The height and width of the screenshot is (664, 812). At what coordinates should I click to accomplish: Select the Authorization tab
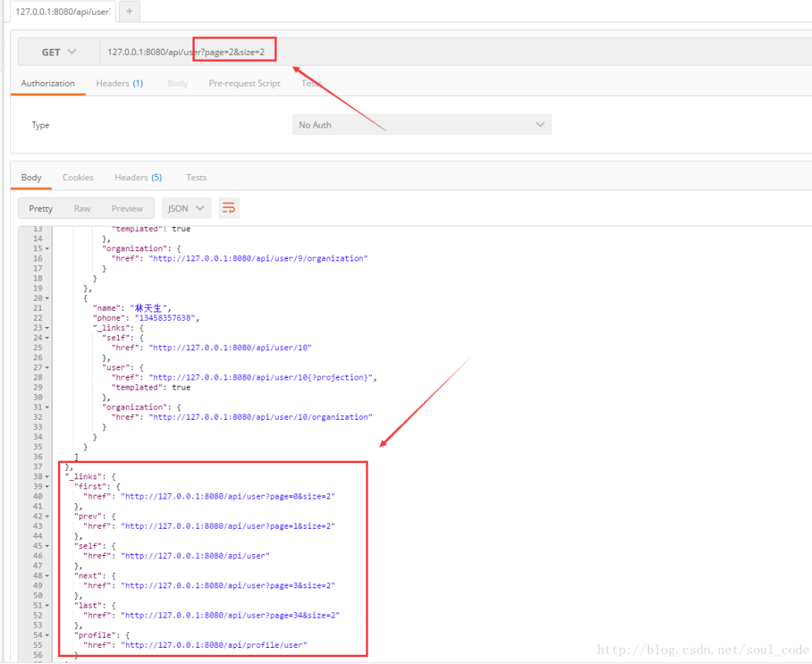pyautogui.click(x=48, y=83)
